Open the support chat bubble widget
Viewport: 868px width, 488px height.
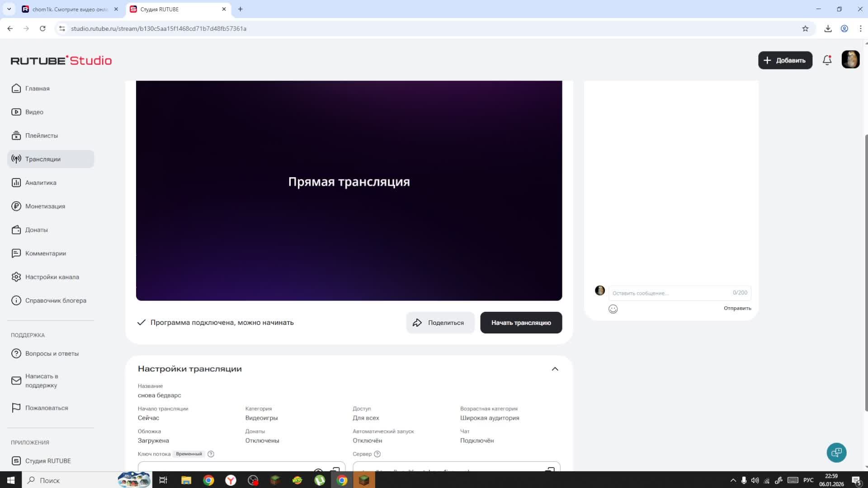836,452
